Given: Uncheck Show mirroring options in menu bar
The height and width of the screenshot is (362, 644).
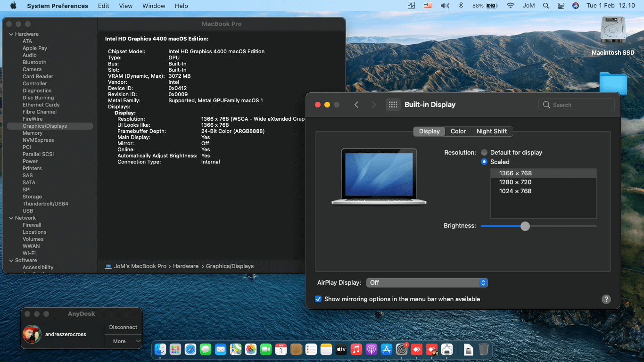Looking at the screenshot, I should click(318, 299).
